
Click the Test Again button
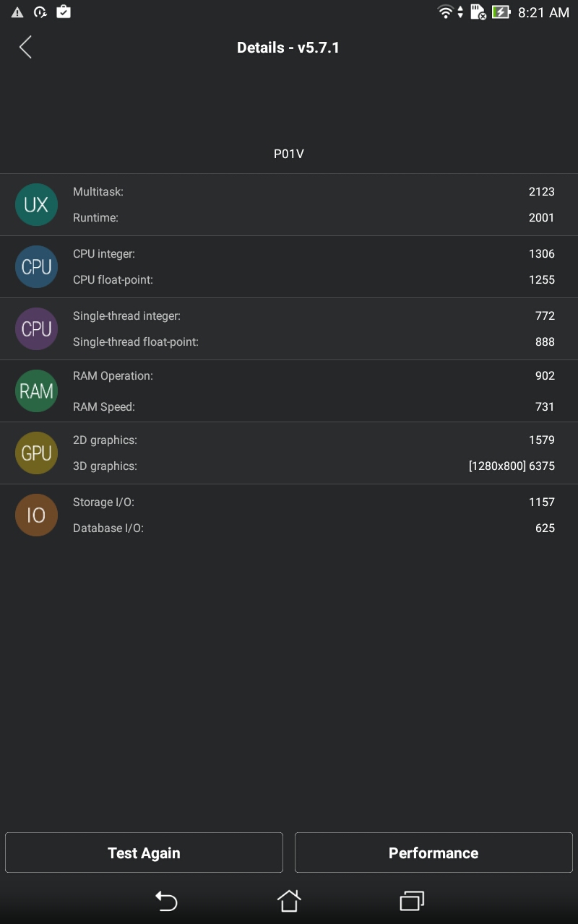[144, 853]
